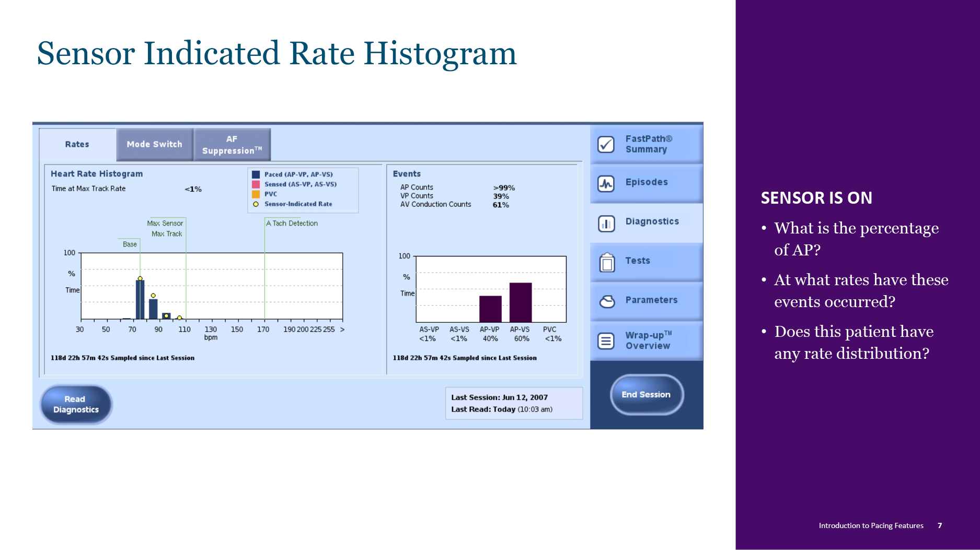Click the Tests clipboard icon
This screenshot has width=980, height=550.
pos(606,263)
